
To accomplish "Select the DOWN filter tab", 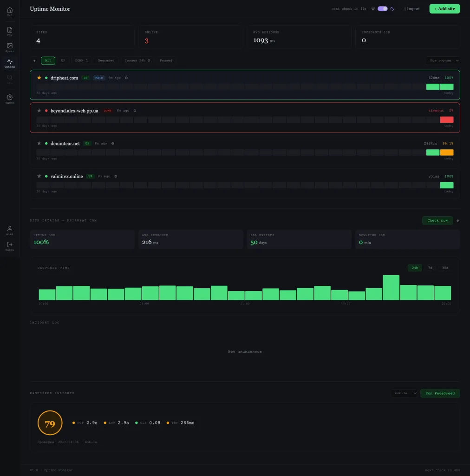I will point(81,61).
